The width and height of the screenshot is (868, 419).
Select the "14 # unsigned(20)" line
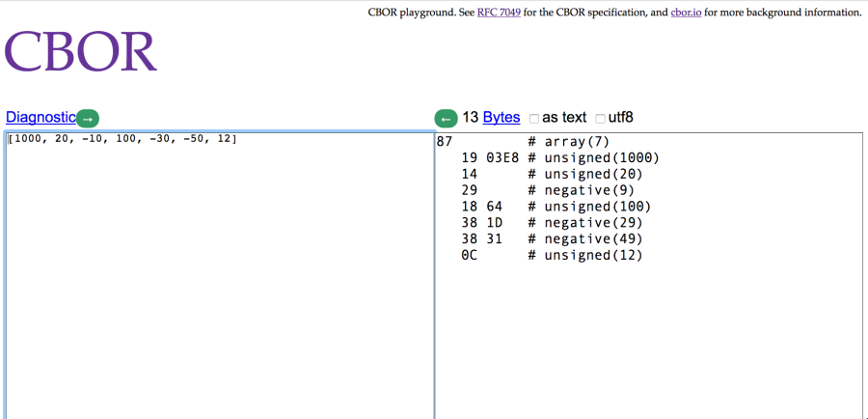[x=552, y=174]
